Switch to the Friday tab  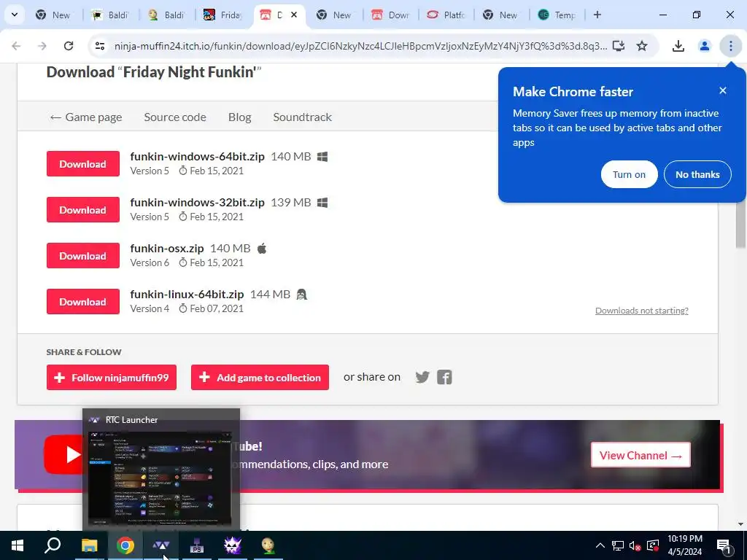click(x=223, y=15)
